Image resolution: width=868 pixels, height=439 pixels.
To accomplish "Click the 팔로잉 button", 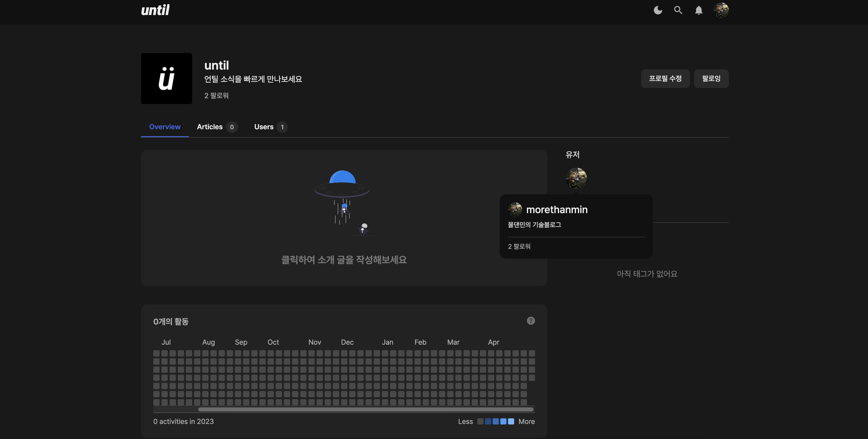I will click(711, 79).
